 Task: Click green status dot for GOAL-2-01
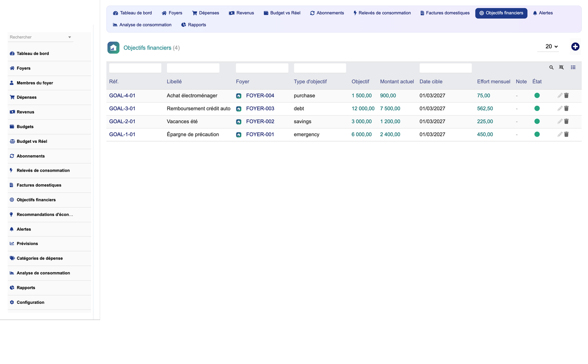(537, 121)
